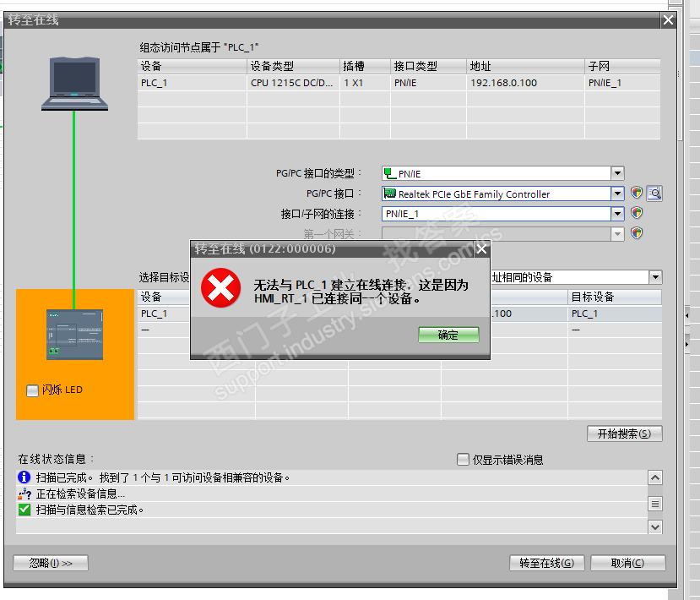Click the 1 X1 slot cell
This screenshot has height=600, width=700.
click(x=365, y=83)
